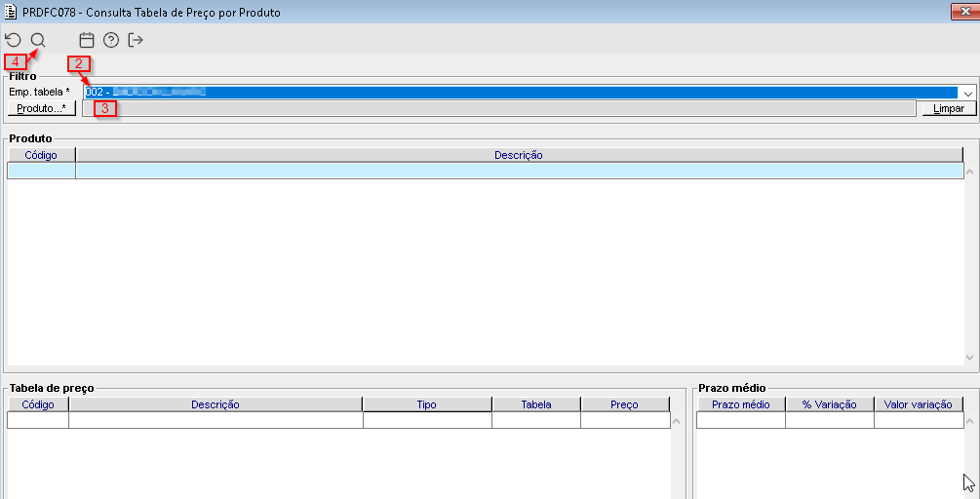This screenshot has height=499, width=980.
Task: Click Prazo médio grid scrollbar up arrow
Action: click(x=969, y=422)
